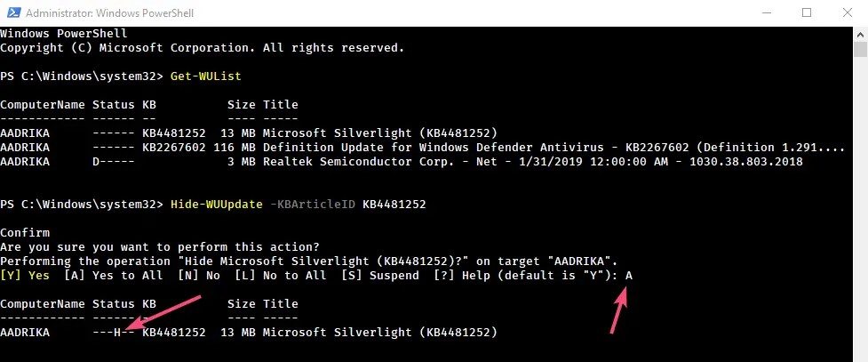Close the Administrator PowerShell window
The height and width of the screenshot is (362, 868).
(x=847, y=12)
